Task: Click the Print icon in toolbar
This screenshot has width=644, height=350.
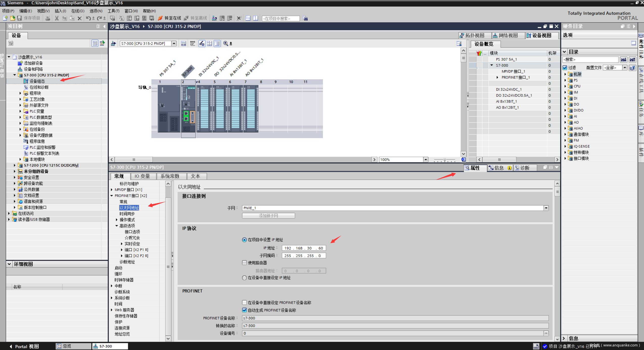Action: (x=48, y=18)
